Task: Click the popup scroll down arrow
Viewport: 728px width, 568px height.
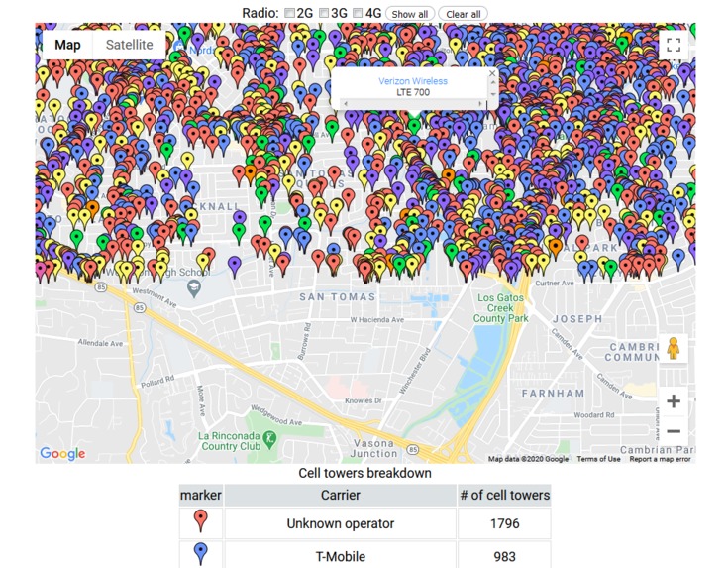Action: coord(493,94)
